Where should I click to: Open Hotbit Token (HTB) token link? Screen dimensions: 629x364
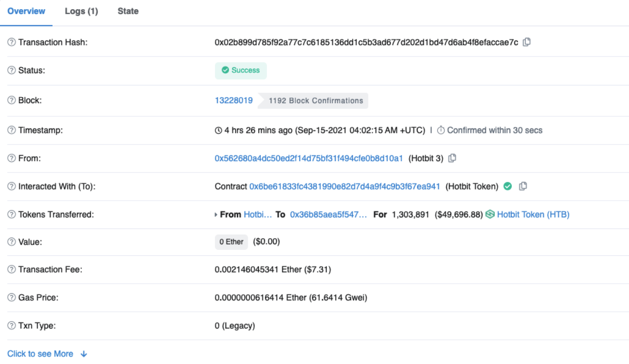tap(533, 214)
